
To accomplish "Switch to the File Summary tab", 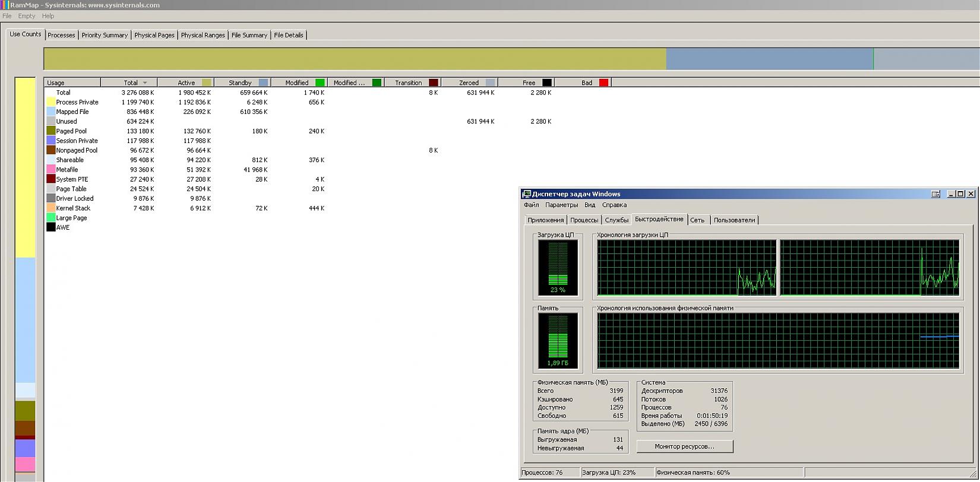I will (x=249, y=35).
